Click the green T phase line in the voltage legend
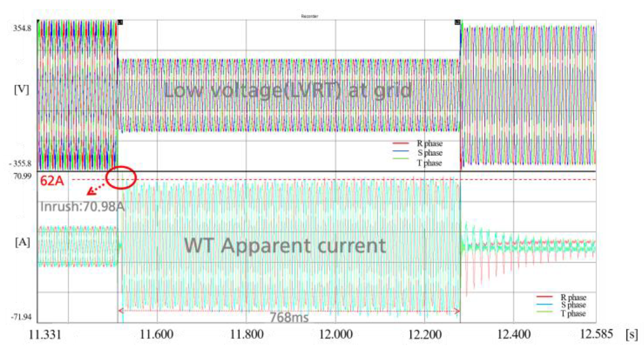The image size is (644, 351). coord(401,159)
